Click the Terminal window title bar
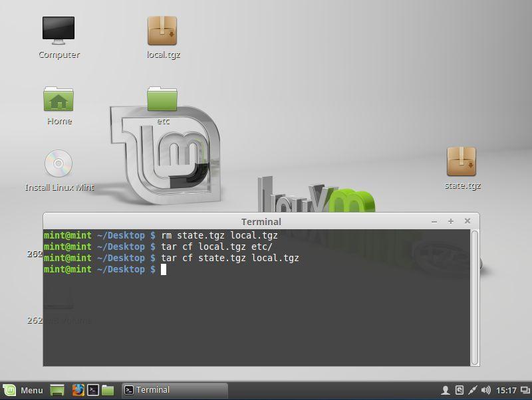532x400 pixels. pyautogui.click(x=261, y=221)
